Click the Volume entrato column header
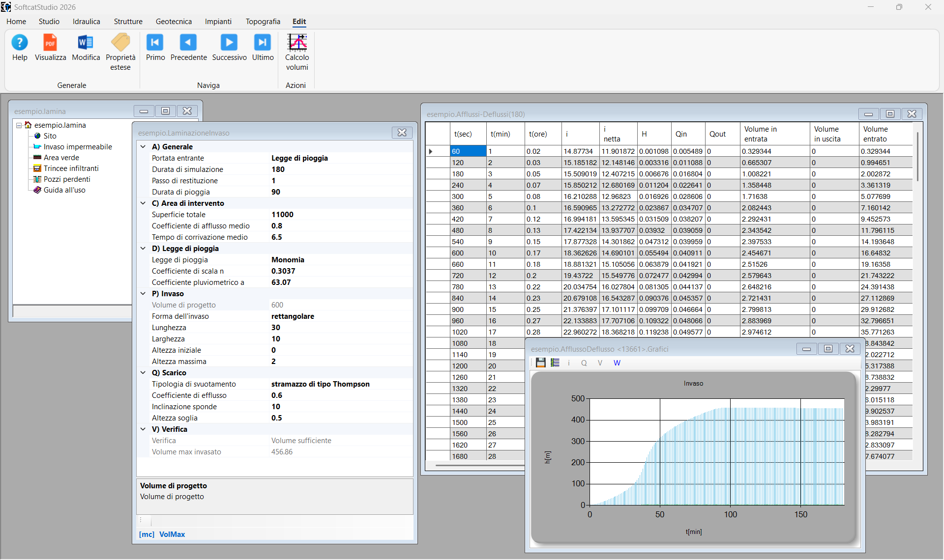The width and height of the screenshot is (944, 560). pos(886,134)
